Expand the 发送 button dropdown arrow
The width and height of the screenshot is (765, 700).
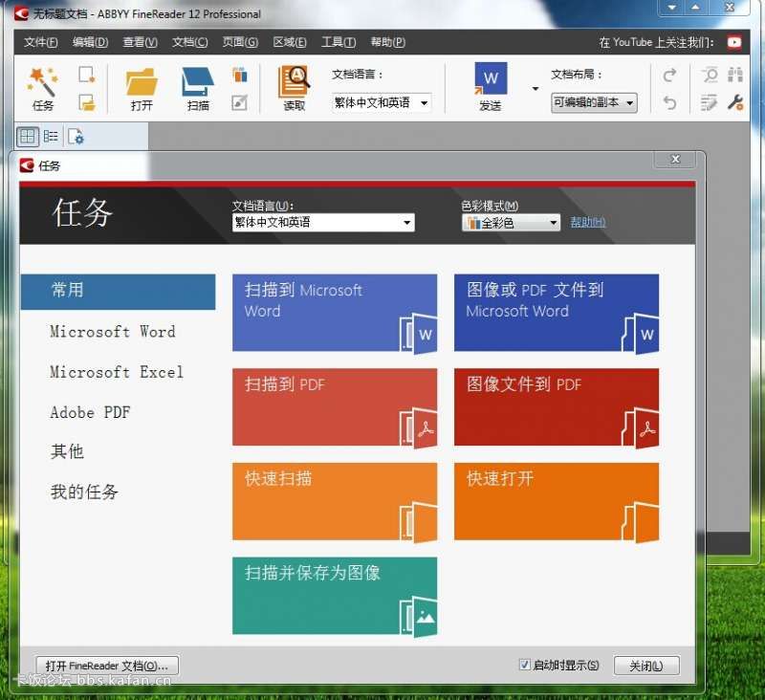point(535,89)
